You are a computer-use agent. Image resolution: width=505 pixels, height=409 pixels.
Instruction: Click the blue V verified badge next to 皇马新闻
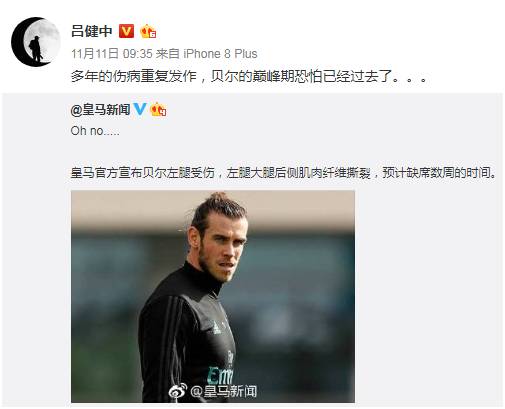coord(140,109)
